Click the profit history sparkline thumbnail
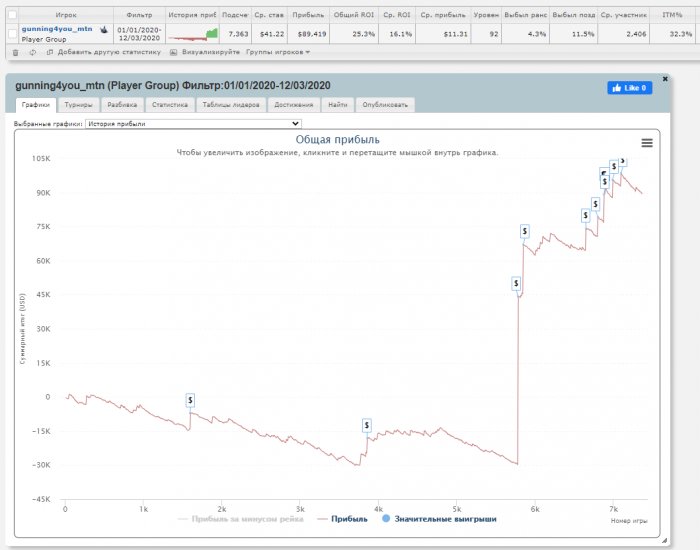This screenshot has width=700, height=550. tap(192, 36)
